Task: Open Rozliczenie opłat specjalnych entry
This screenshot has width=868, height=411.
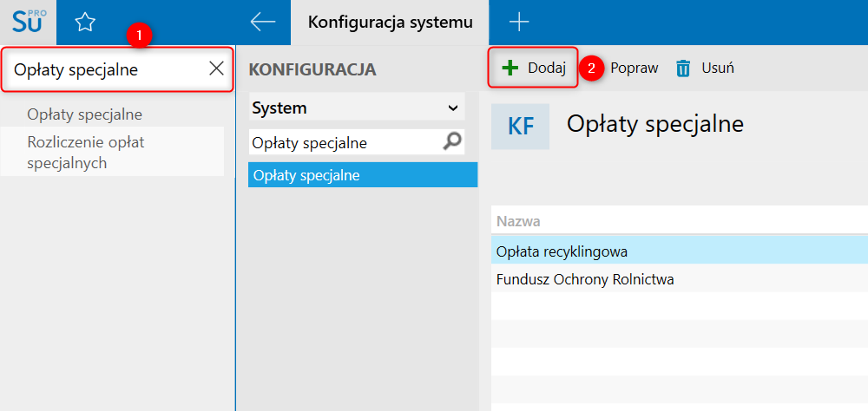Action: (86, 153)
